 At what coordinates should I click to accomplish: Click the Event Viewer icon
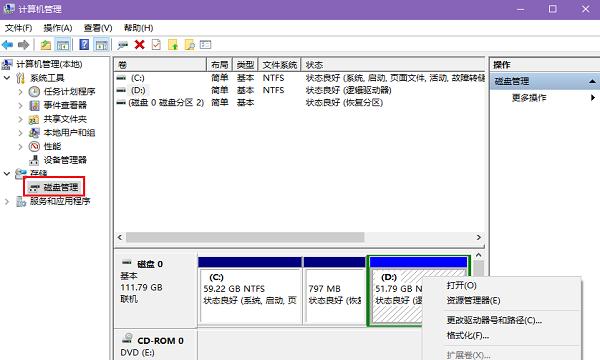tap(34, 105)
